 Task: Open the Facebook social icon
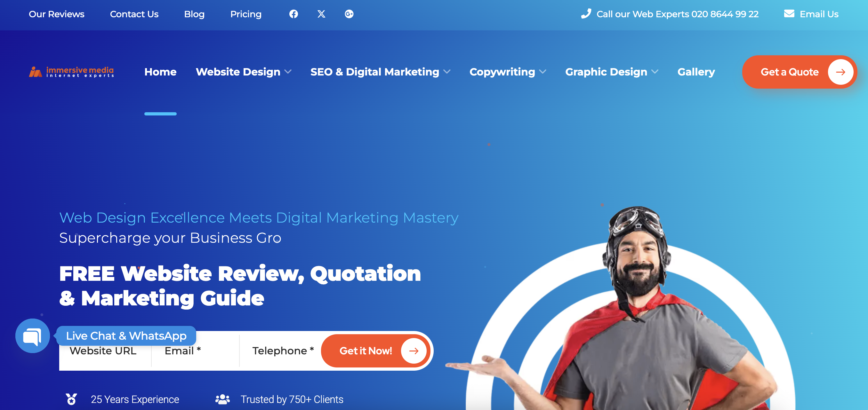pos(293,14)
